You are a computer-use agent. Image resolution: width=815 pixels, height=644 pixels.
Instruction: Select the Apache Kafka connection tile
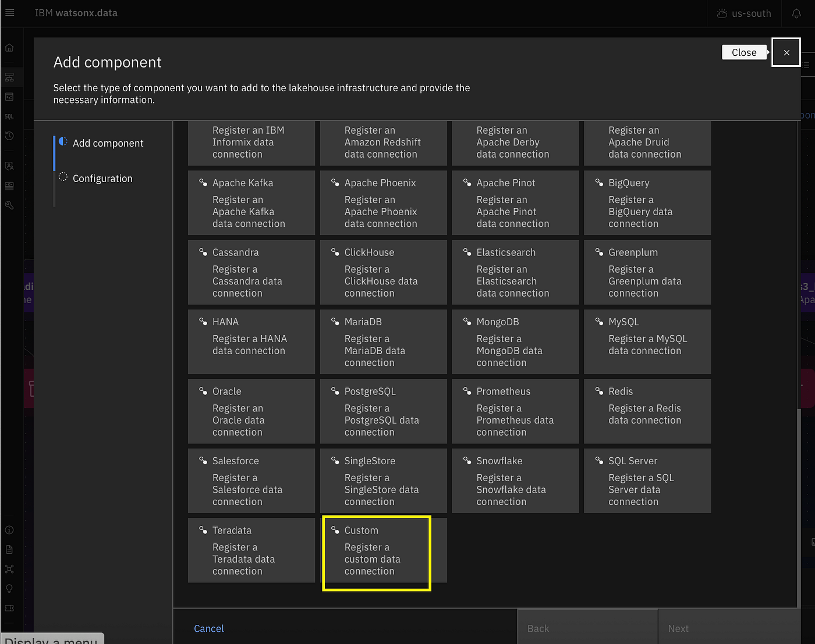click(x=251, y=203)
